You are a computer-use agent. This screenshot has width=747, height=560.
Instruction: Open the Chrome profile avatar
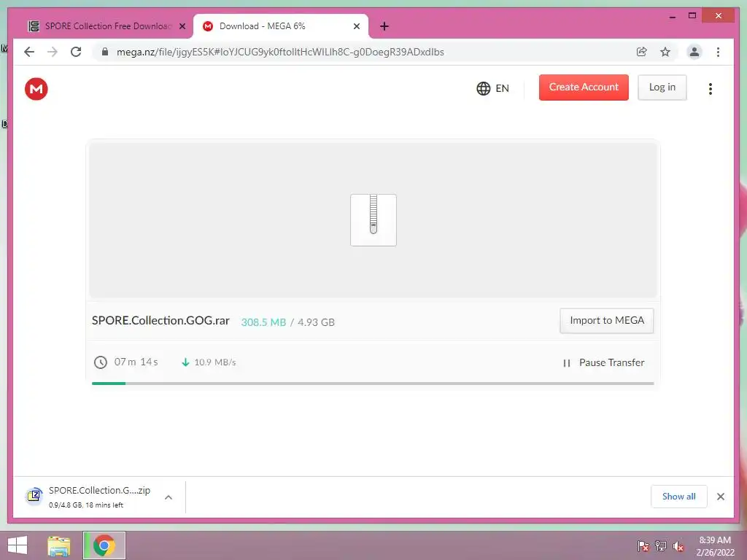pos(694,52)
